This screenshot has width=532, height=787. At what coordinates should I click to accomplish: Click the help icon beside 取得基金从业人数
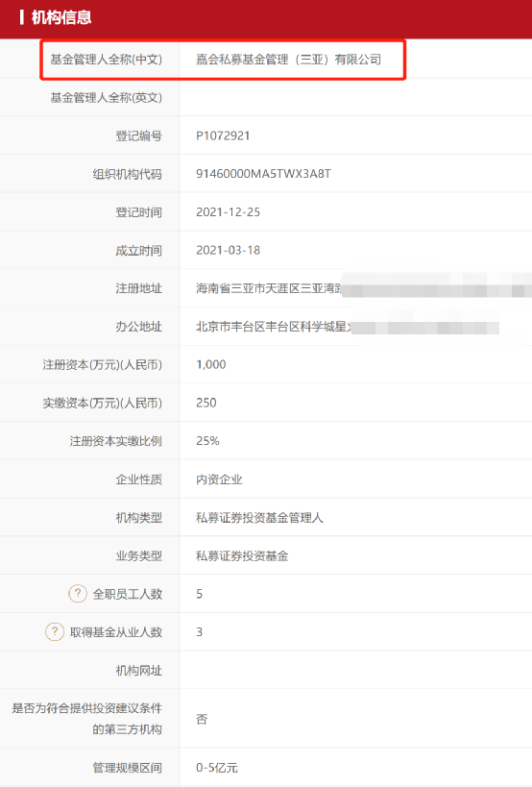[55, 631]
